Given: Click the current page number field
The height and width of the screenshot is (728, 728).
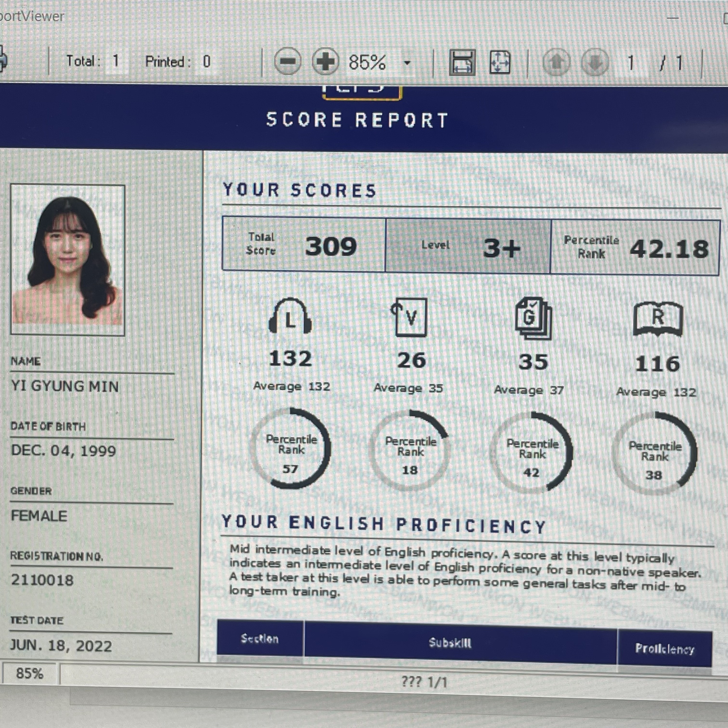Looking at the screenshot, I should click(x=631, y=63).
